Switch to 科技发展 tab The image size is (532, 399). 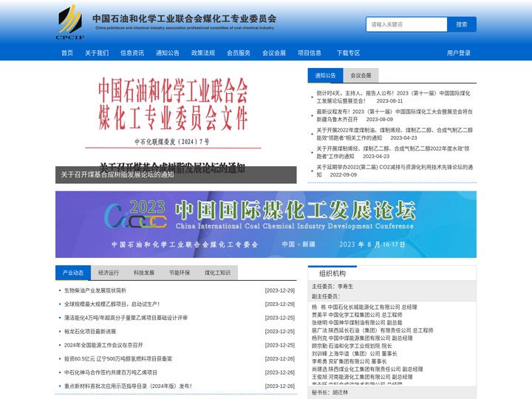pos(144,273)
